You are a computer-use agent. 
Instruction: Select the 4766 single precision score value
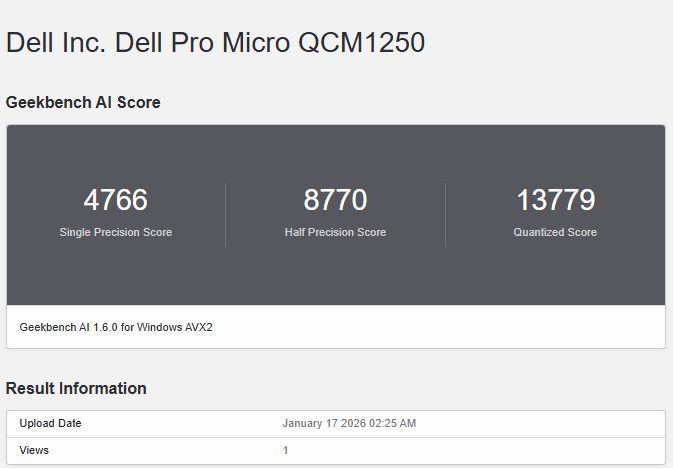tap(115, 200)
